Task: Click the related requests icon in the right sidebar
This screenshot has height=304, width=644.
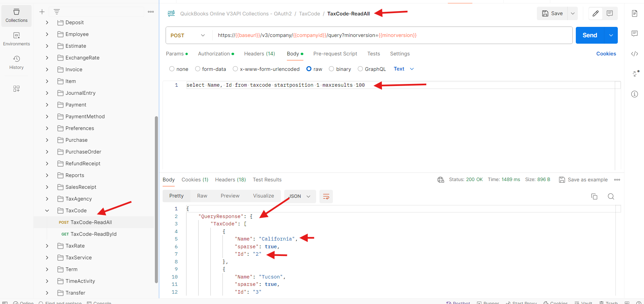Action: (635, 74)
